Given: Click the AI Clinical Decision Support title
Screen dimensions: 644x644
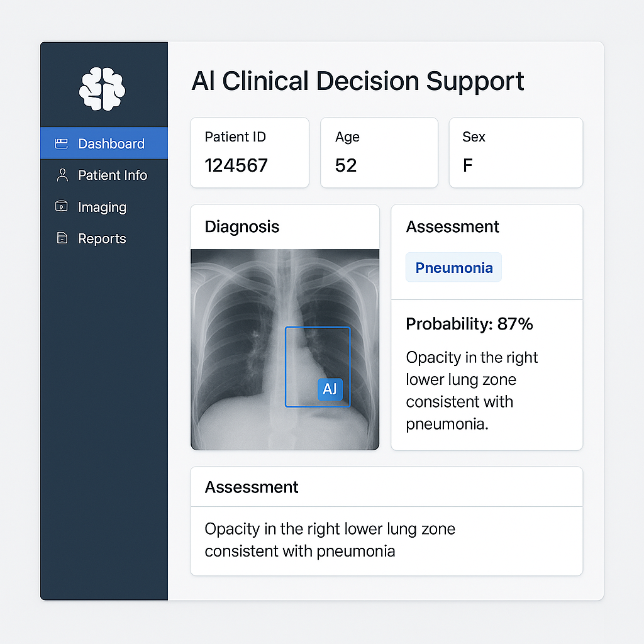Looking at the screenshot, I should tap(358, 81).
